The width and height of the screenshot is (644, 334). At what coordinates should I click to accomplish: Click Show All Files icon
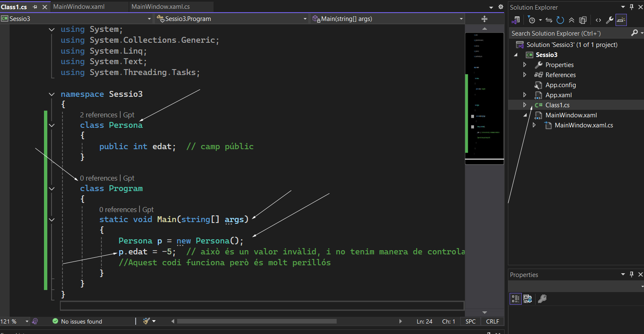[582, 20]
